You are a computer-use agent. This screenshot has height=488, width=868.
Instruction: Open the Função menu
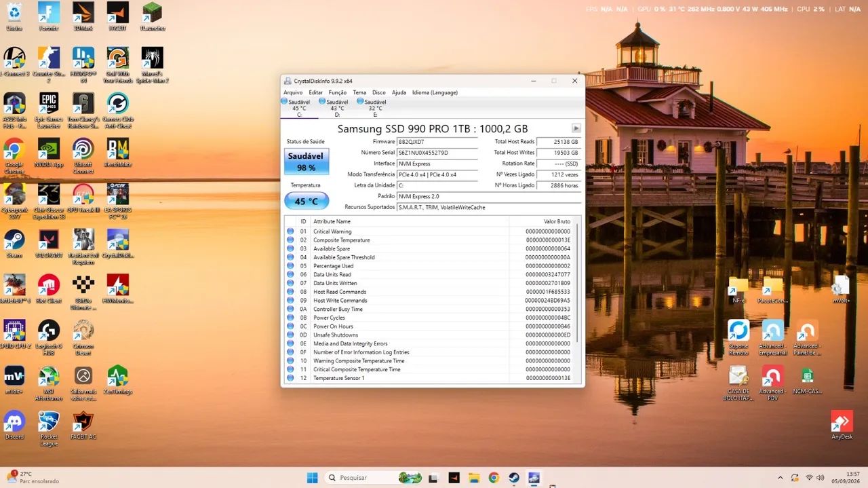click(338, 92)
